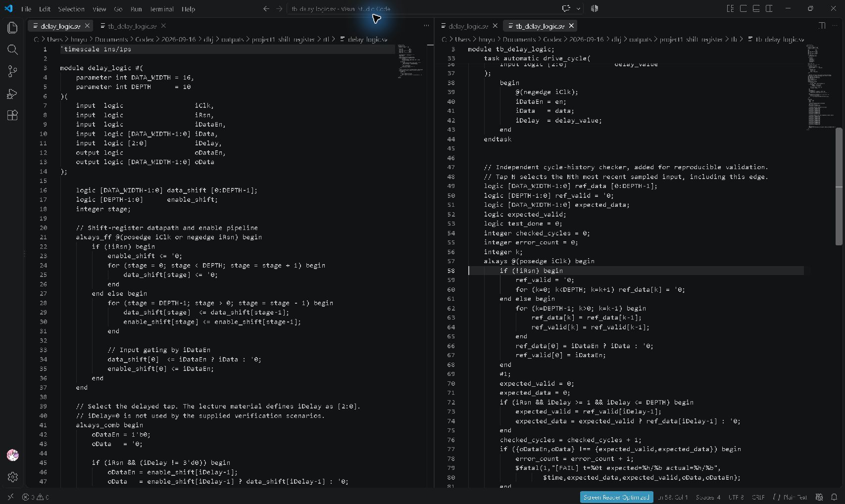Click 'Documents' breadcrumb in left editor
This screenshot has width=845, height=504.
tap(111, 40)
